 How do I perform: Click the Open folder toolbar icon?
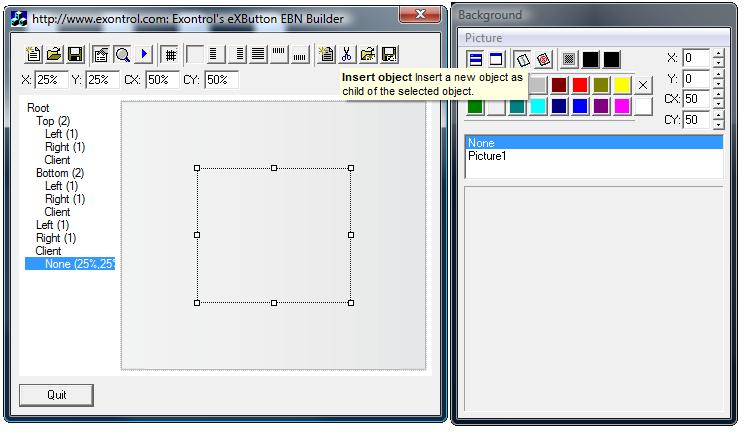(x=54, y=54)
